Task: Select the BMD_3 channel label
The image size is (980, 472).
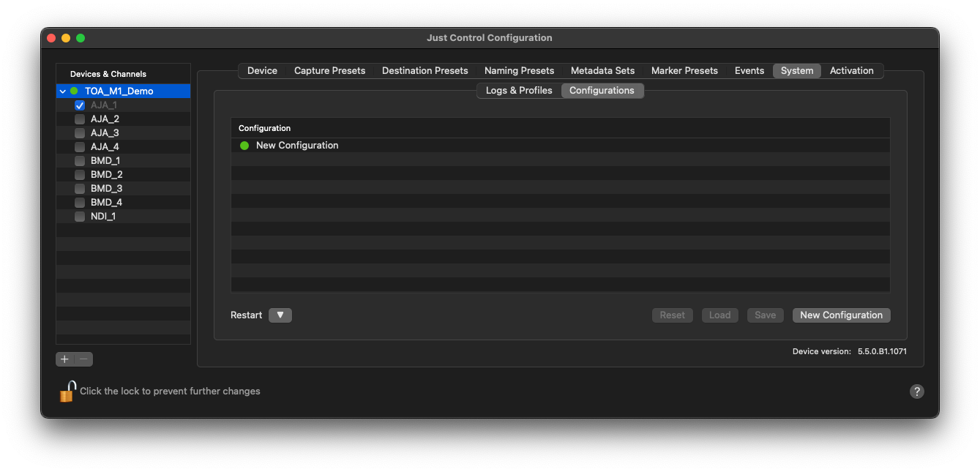Action: point(107,189)
